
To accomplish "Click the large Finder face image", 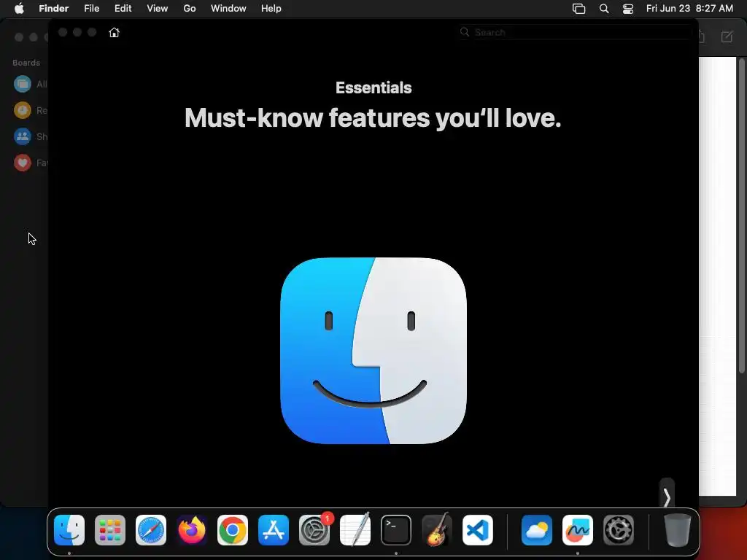I will click(x=373, y=351).
